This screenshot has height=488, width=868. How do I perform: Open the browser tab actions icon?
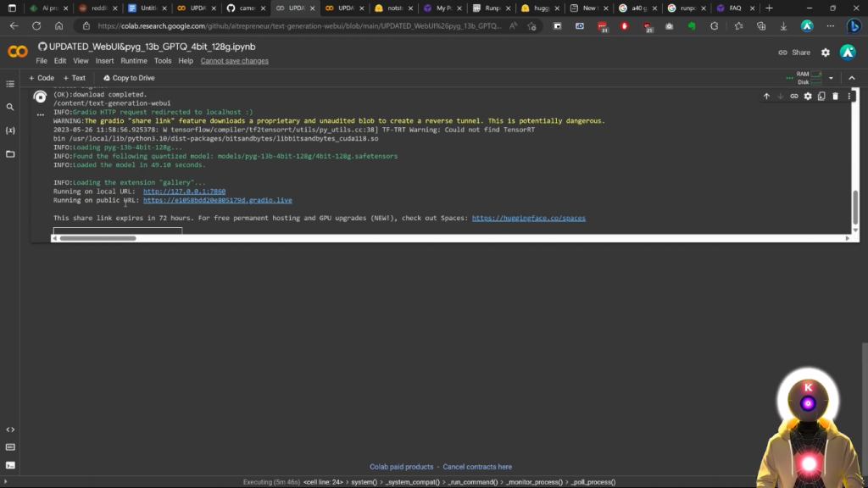coord(12,8)
